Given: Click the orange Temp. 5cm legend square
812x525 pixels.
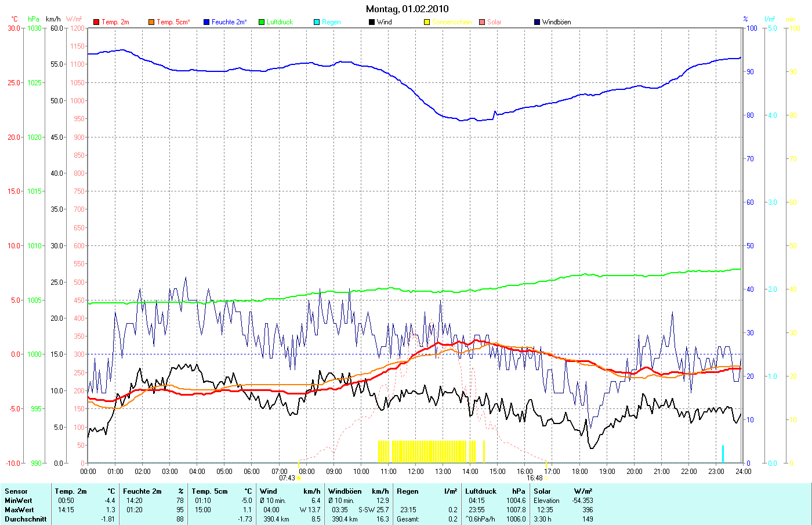Looking at the screenshot, I should click(151, 22).
